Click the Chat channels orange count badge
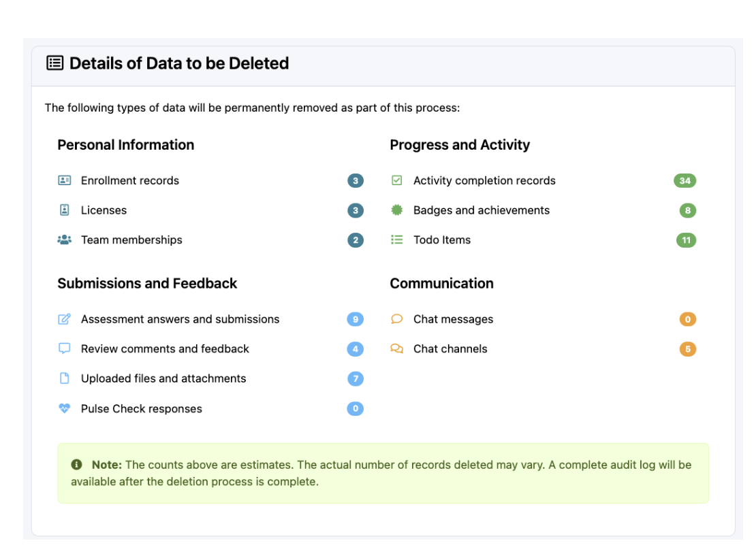The width and height of the screenshot is (756, 558). pos(688,349)
